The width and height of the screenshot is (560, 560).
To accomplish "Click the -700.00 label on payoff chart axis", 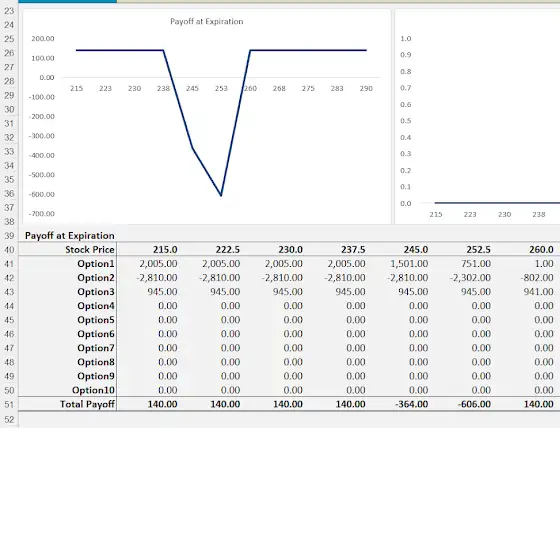I will point(42,214).
